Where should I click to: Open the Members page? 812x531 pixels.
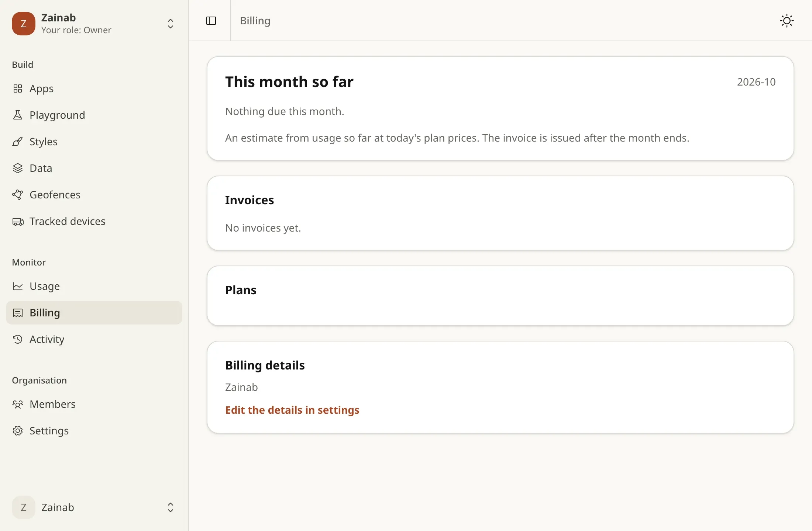coord(94,404)
